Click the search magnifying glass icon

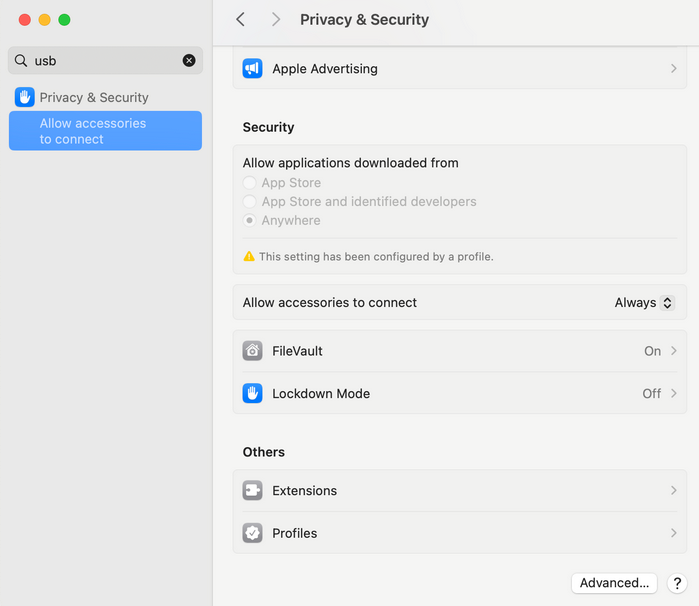coord(21,60)
